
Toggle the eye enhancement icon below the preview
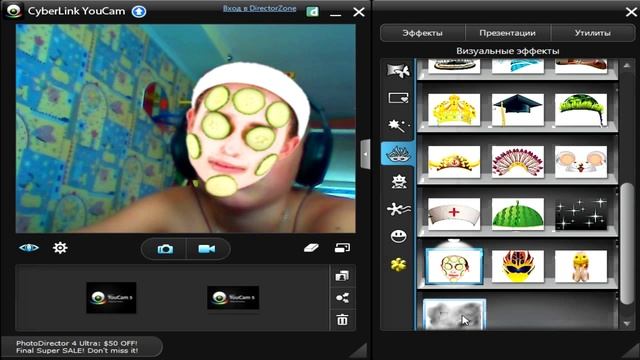pyautogui.click(x=29, y=248)
